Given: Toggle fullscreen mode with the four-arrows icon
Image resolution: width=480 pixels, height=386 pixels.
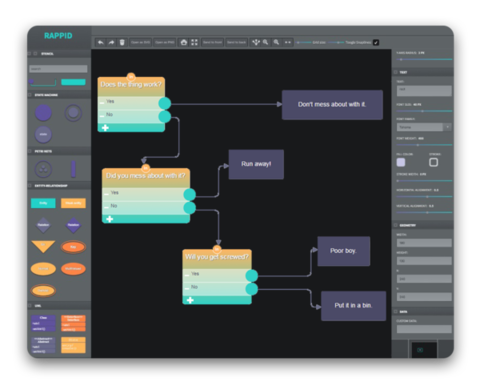Looking at the screenshot, I should coord(194,42).
